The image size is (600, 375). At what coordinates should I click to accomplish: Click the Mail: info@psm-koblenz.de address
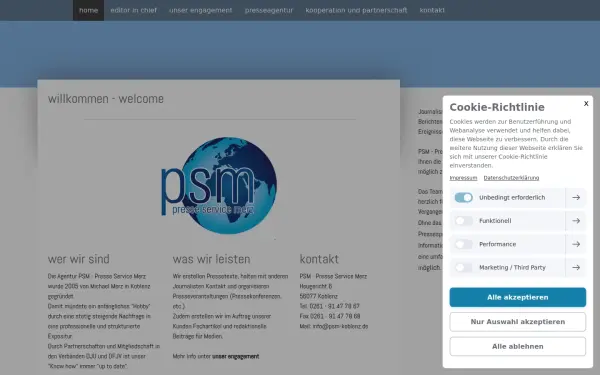point(334,326)
